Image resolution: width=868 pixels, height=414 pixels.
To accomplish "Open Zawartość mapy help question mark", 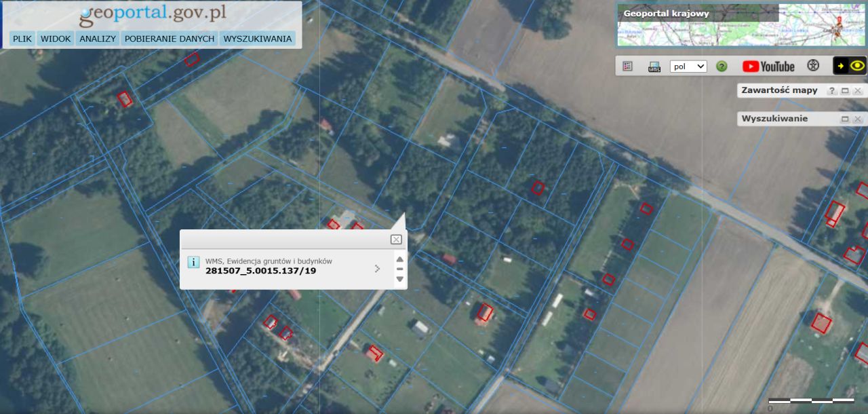I will (832, 91).
